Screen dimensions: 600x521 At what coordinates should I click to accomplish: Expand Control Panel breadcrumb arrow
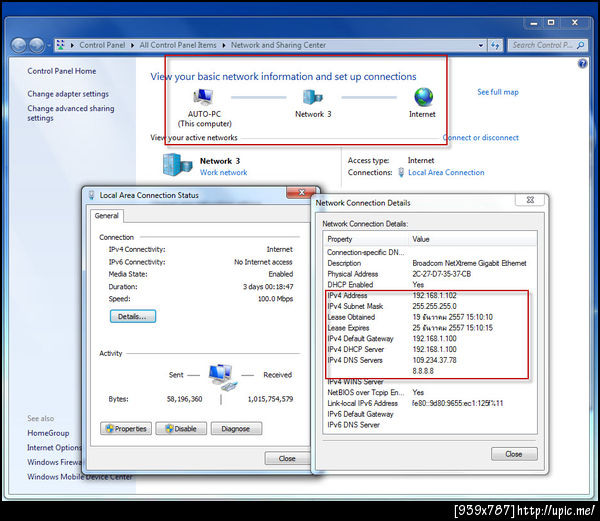(132, 45)
